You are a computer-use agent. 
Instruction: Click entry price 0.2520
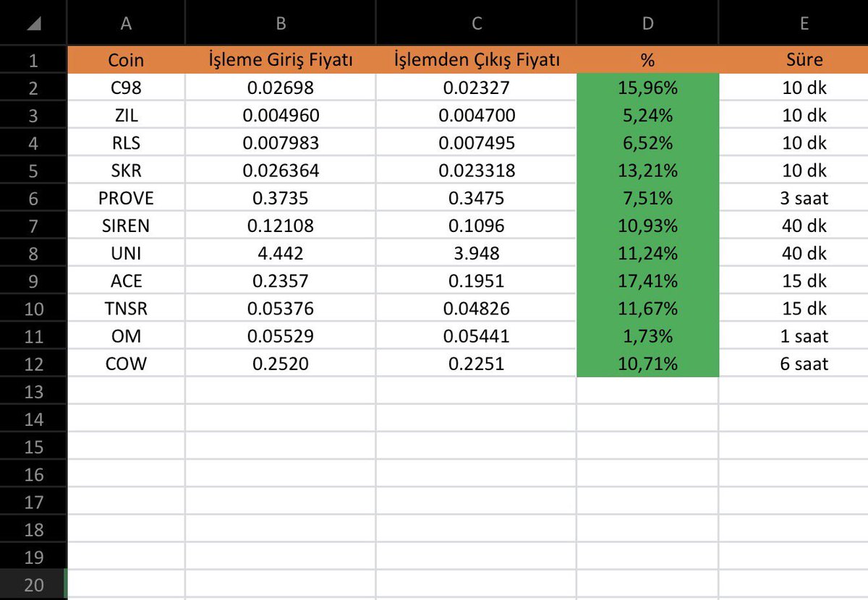pyautogui.click(x=281, y=364)
